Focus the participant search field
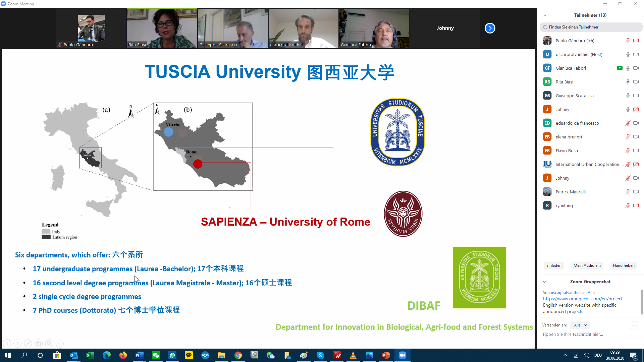The image size is (644, 362). [x=591, y=27]
